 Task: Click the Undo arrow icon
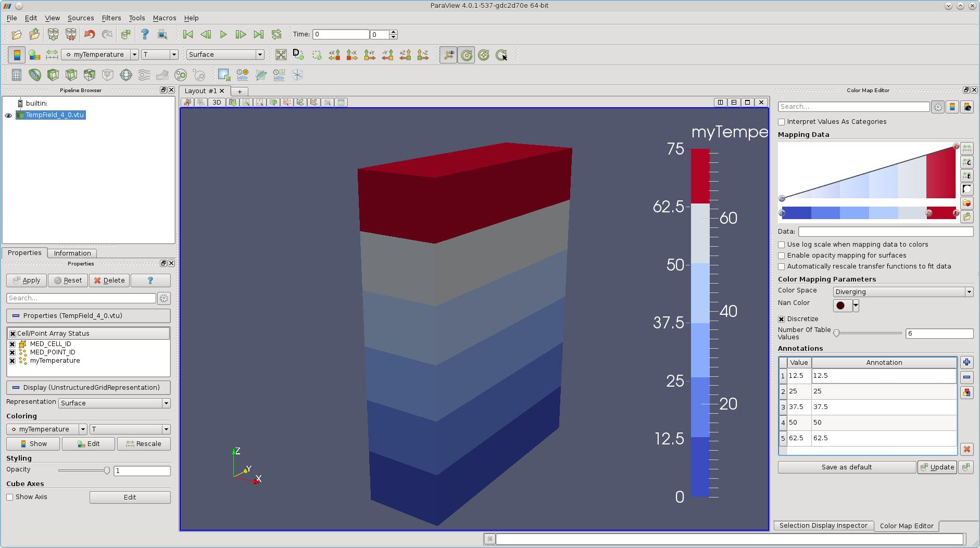(x=90, y=35)
